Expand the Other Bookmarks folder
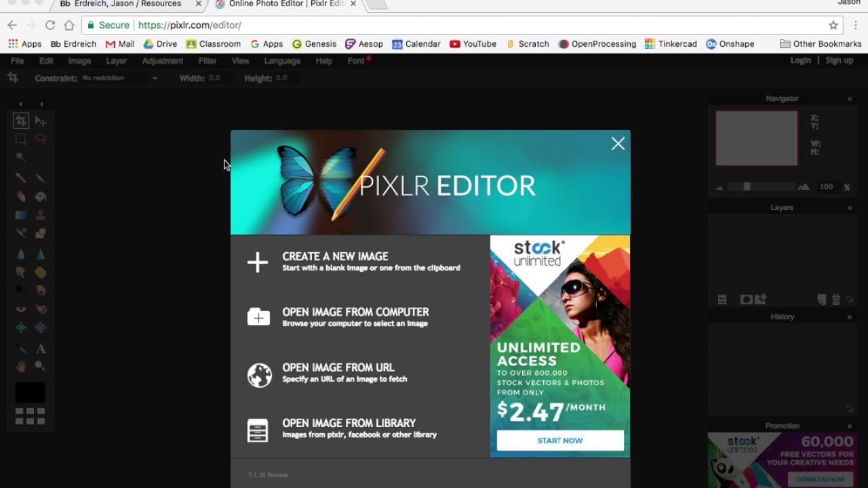The image size is (868, 488). pos(821,43)
